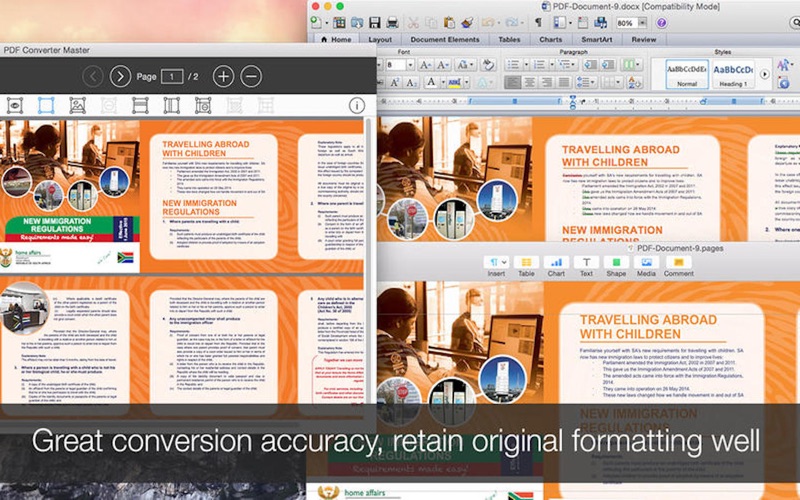Apply the Normal style
Viewport: 800px width, 500px height.
coord(687,74)
